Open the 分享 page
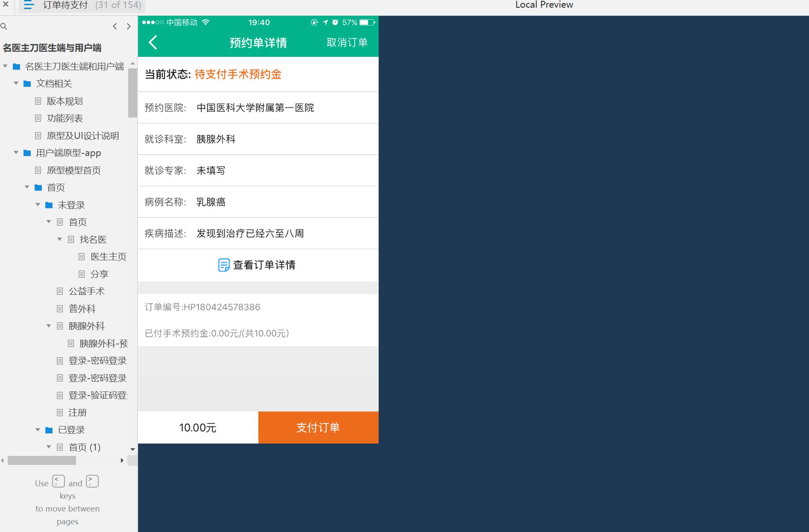This screenshot has height=532, width=809. point(100,274)
